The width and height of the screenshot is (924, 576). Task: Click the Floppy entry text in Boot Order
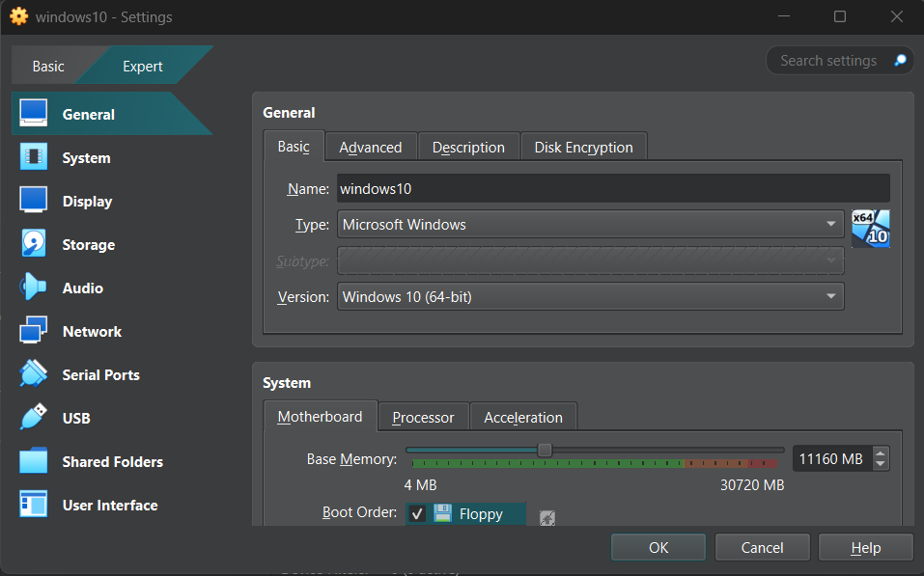[481, 514]
